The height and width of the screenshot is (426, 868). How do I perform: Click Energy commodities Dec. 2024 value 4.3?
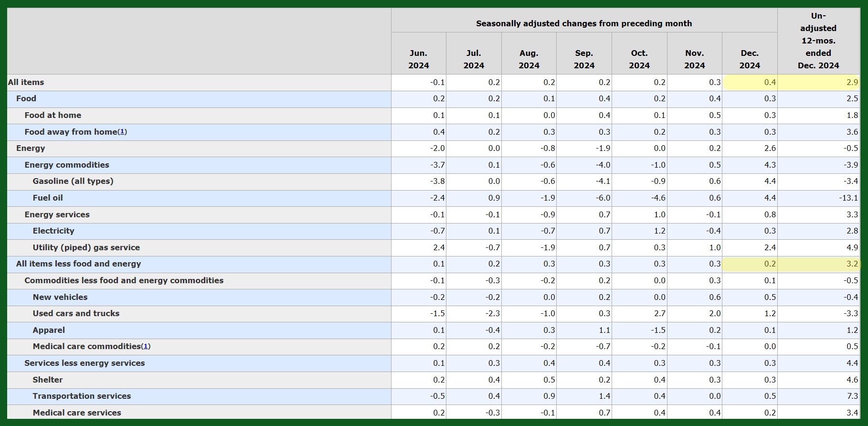coord(770,165)
